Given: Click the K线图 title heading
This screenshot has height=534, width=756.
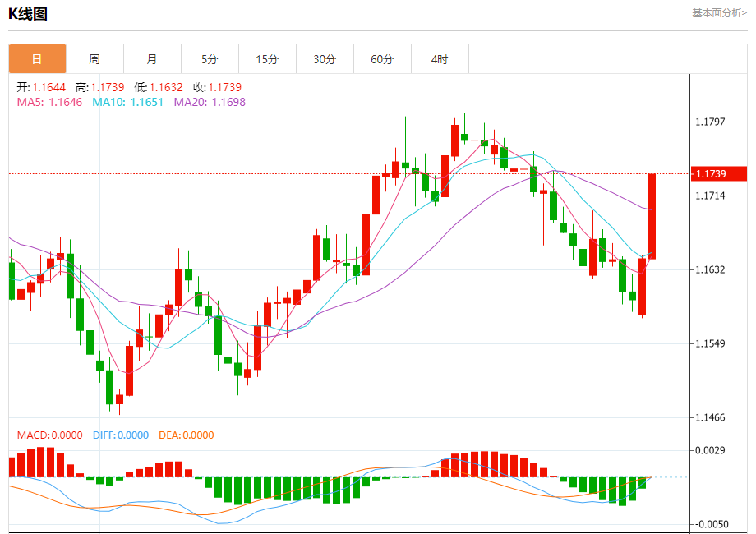Looking at the screenshot, I should (x=28, y=13).
